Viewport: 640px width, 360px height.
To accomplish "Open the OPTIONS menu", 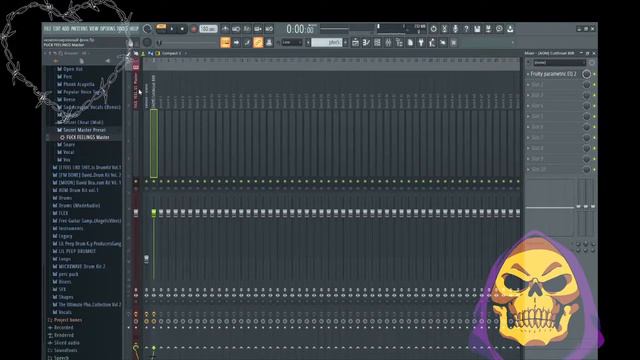I will coord(108,29).
